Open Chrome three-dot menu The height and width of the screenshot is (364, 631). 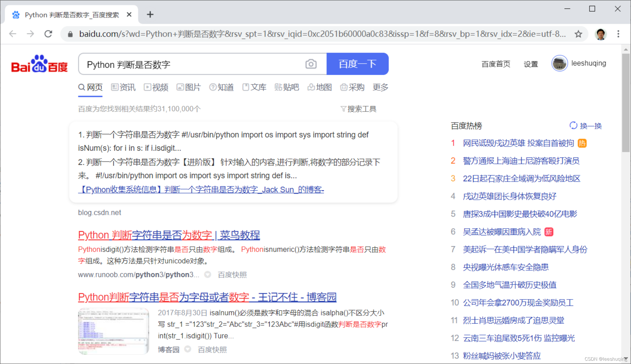click(618, 34)
